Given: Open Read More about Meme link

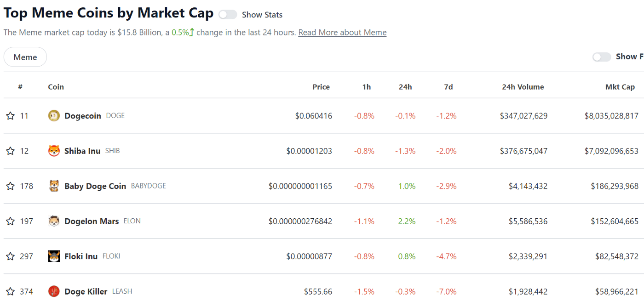Looking at the screenshot, I should tap(342, 33).
